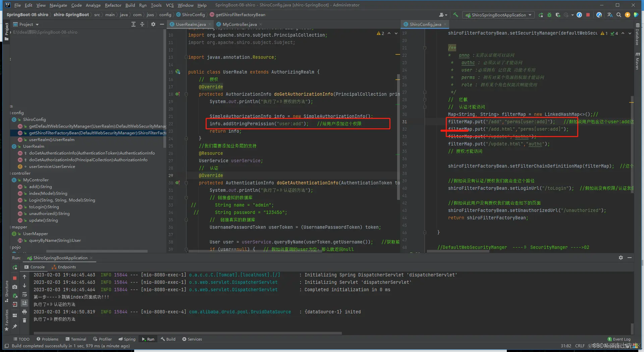Open the user account dropdown in toolbar

click(x=443, y=15)
